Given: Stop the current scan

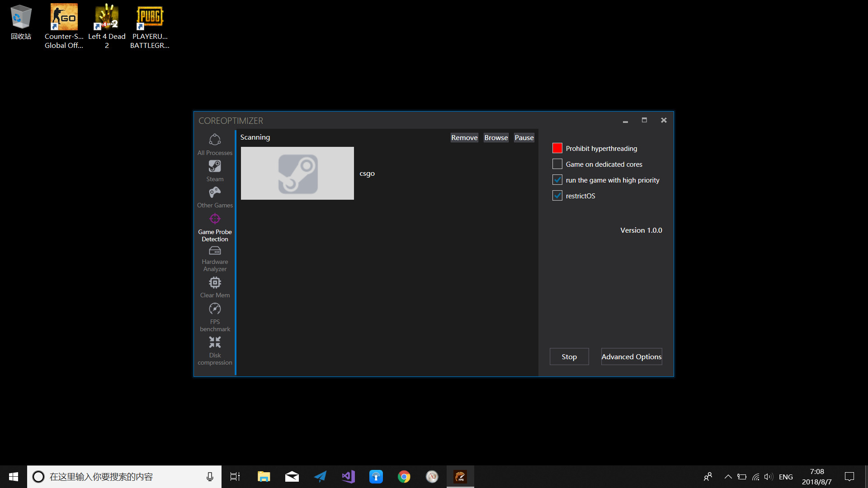Looking at the screenshot, I should point(569,357).
